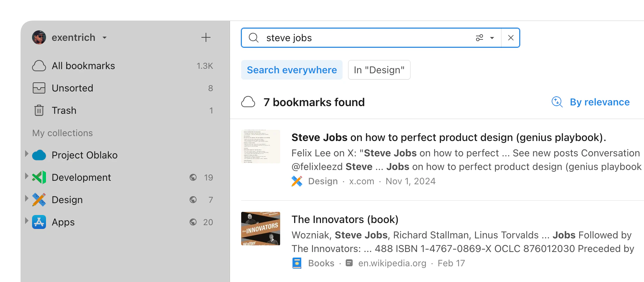
Task: Click the search magnifier icon
Action: coord(254,38)
